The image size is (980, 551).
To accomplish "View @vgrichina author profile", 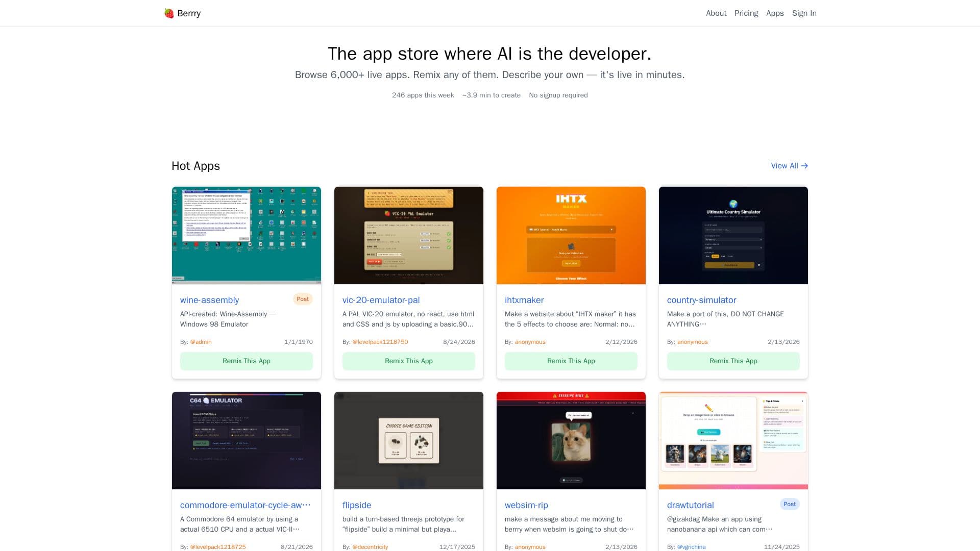I will [x=691, y=547].
